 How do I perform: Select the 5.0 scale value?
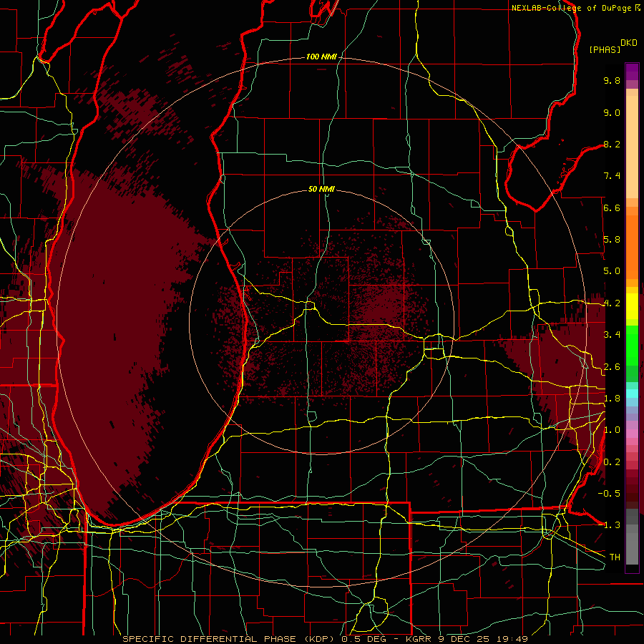tap(612, 271)
